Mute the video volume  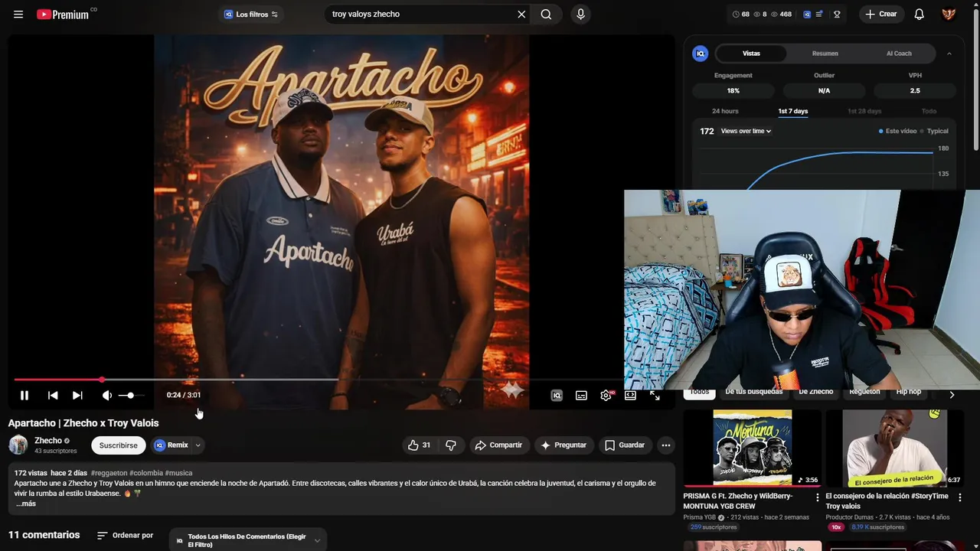107,396
